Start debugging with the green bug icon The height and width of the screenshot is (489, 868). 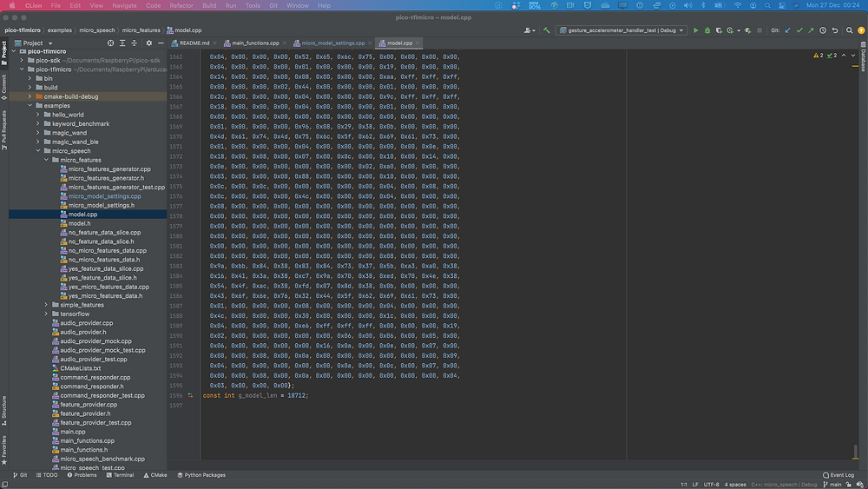tap(707, 30)
